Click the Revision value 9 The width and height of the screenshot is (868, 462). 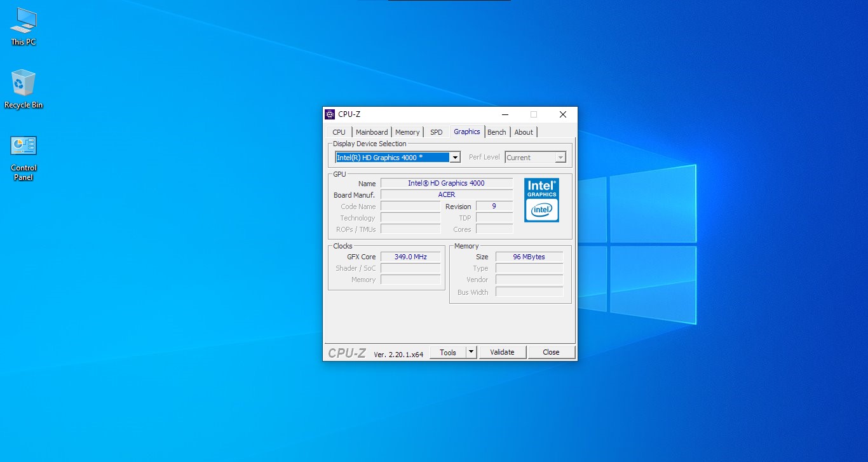pyautogui.click(x=494, y=206)
